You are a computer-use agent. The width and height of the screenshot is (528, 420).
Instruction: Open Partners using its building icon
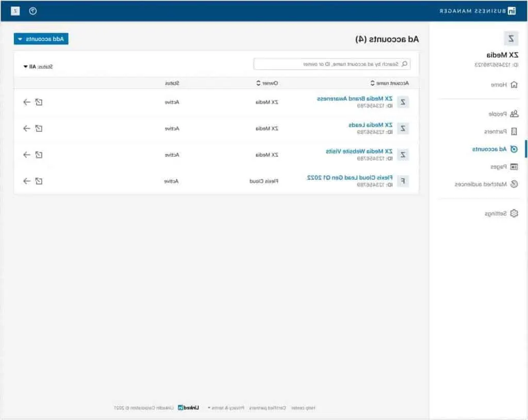coord(514,131)
